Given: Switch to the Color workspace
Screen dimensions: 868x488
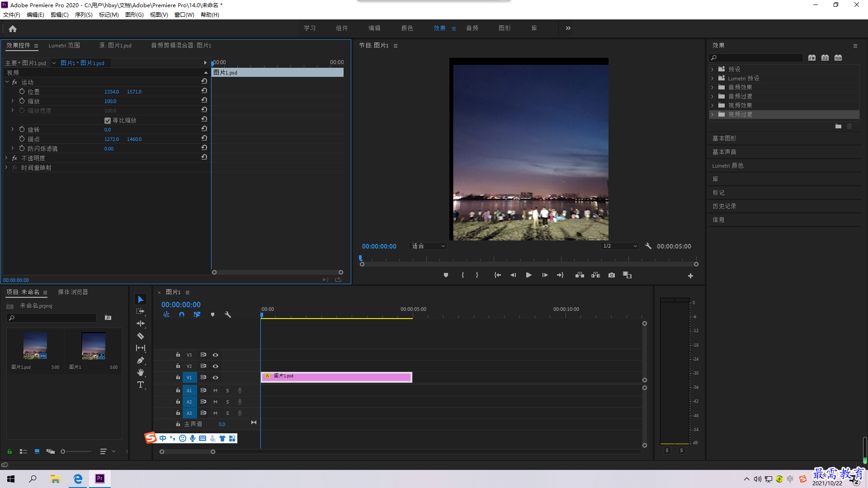Looking at the screenshot, I should [407, 28].
